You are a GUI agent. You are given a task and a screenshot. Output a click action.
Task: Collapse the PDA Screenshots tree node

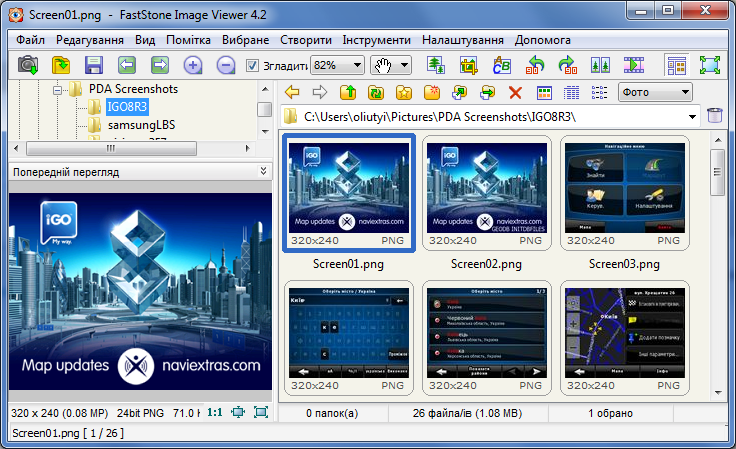57,90
